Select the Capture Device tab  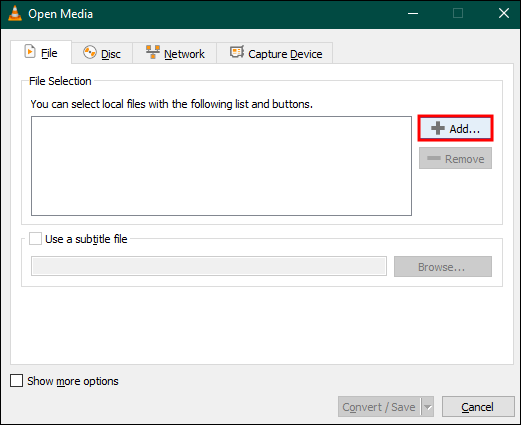[275, 53]
